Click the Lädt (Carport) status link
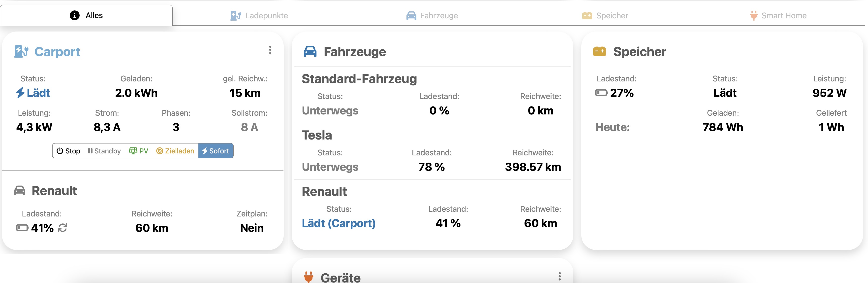The height and width of the screenshot is (283, 868). click(338, 223)
